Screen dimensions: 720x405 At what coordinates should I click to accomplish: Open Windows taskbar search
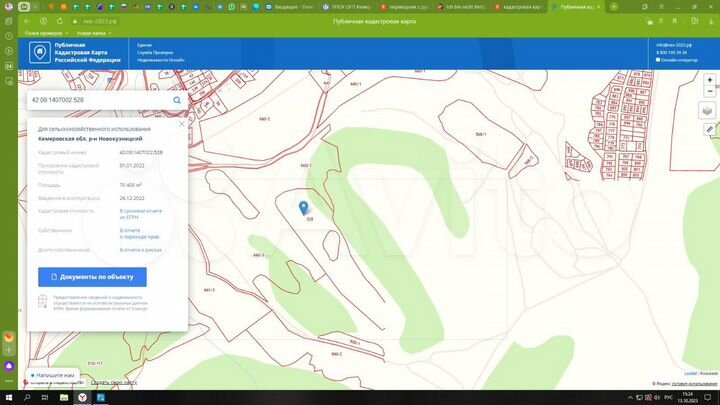pyautogui.click(x=27, y=397)
